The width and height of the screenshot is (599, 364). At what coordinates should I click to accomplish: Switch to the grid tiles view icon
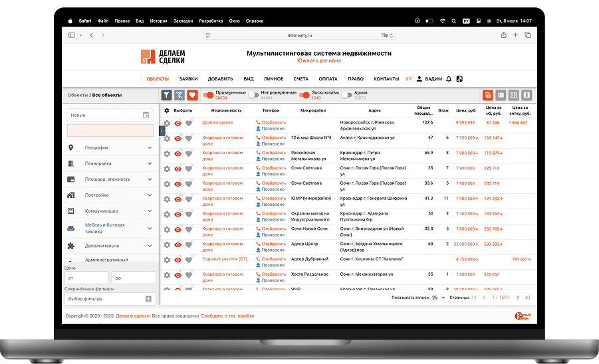(x=513, y=95)
